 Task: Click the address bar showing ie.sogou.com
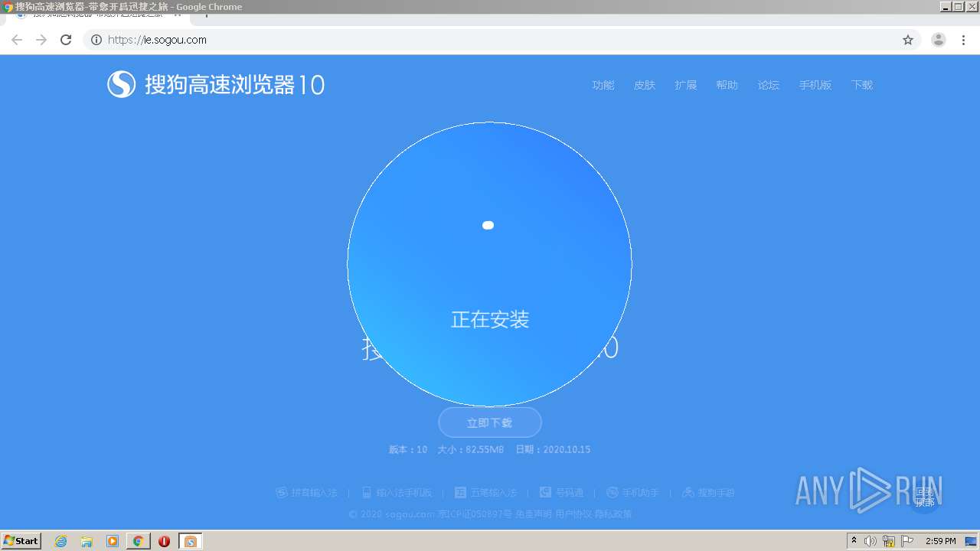click(501, 40)
